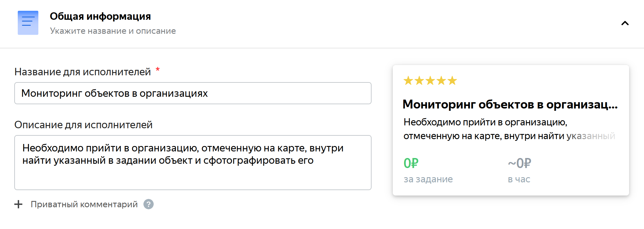Collapse the Общая информация section
The height and width of the screenshot is (229, 644).
coord(625,23)
